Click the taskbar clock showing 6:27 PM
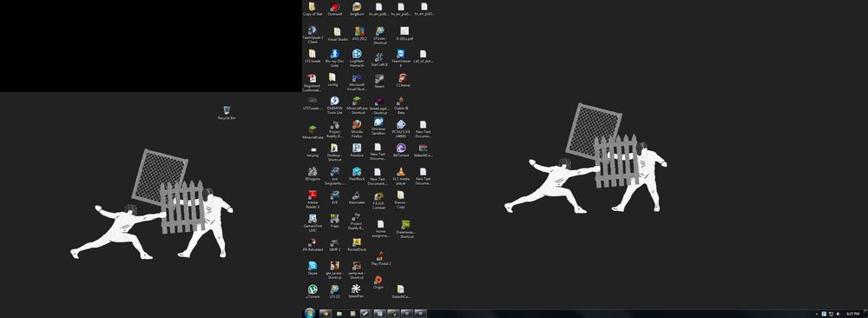The width and height of the screenshot is (868, 318). coord(853,314)
